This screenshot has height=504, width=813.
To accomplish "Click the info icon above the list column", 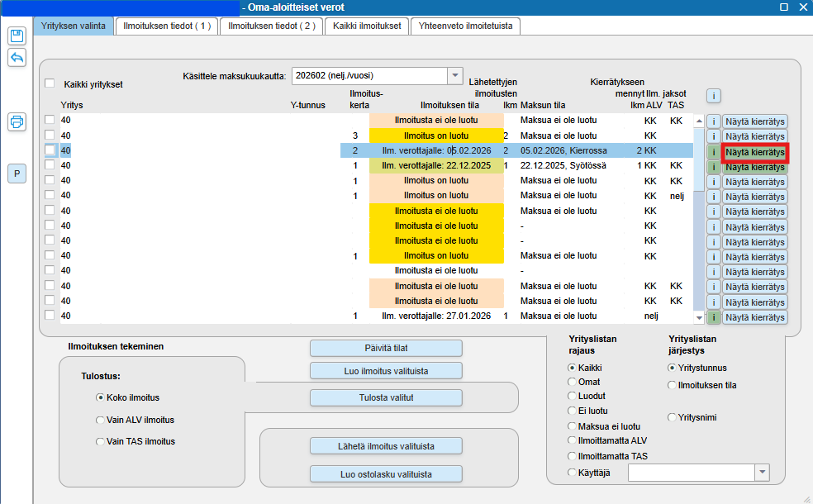I will [714, 95].
